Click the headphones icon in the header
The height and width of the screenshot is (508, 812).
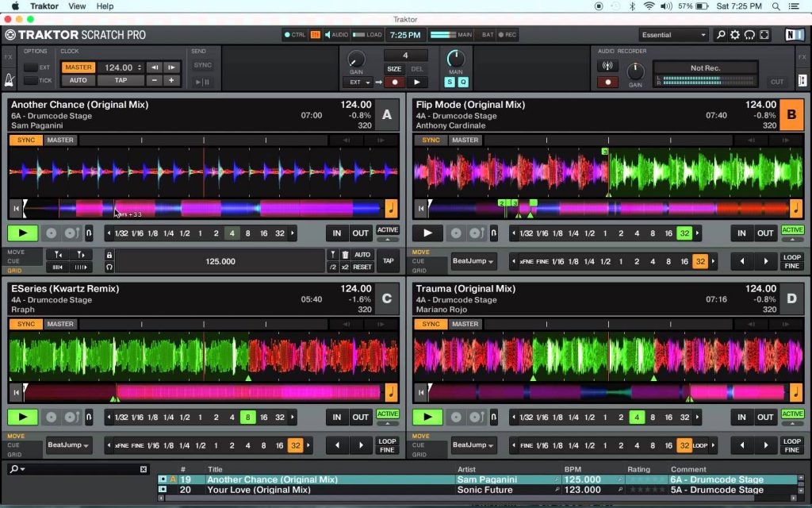pyautogui.click(x=749, y=35)
